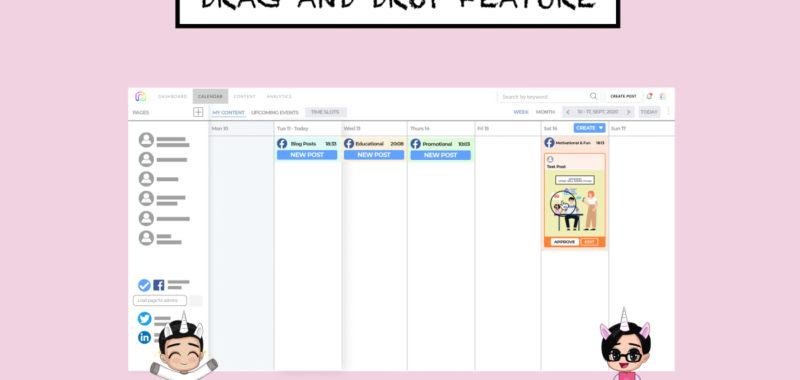Select the sixth page avatar in sidebar
Viewport: 800px width, 380px height.
click(146, 238)
